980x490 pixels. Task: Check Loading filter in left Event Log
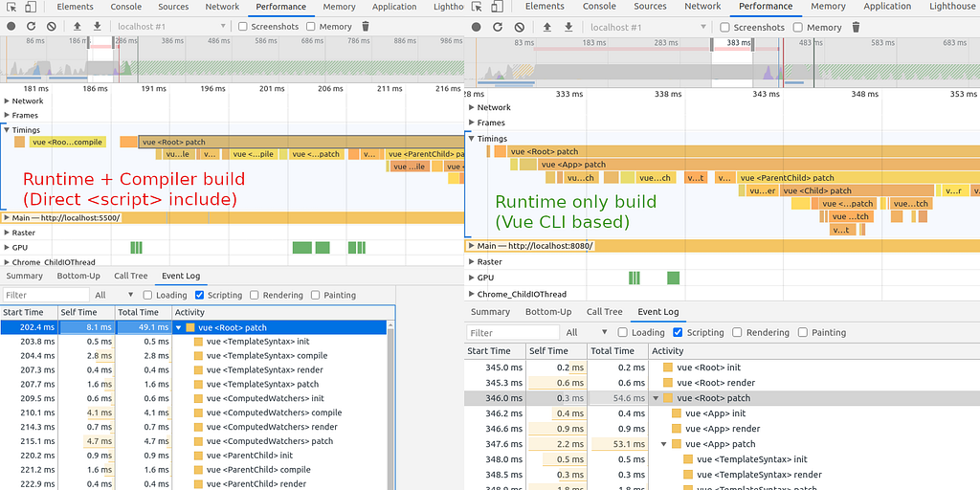pos(147,295)
